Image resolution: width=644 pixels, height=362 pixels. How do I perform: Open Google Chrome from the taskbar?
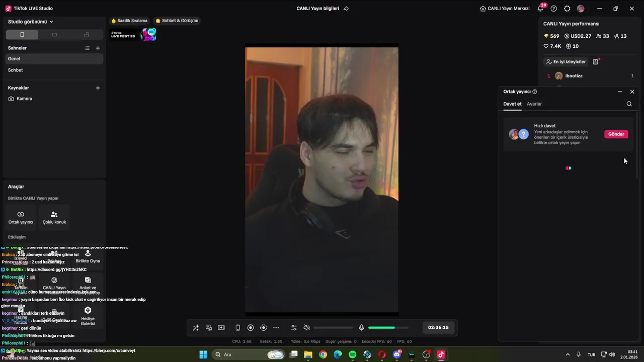click(x=323, y=354)
